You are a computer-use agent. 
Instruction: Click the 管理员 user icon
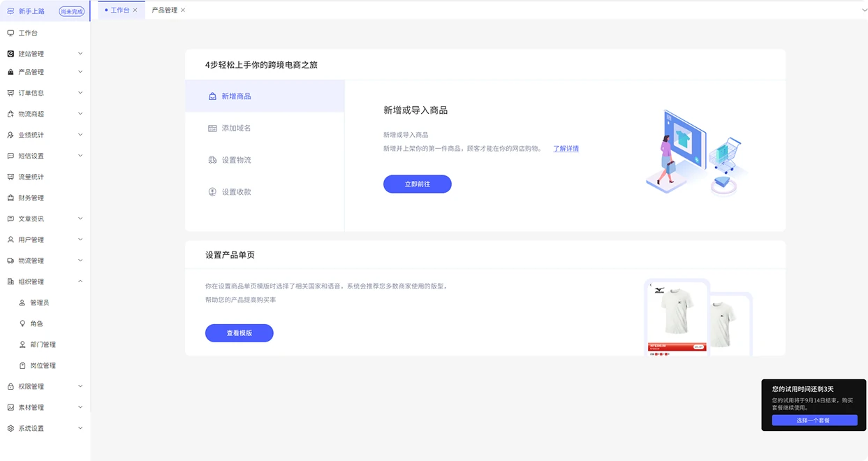coord(22,302)
